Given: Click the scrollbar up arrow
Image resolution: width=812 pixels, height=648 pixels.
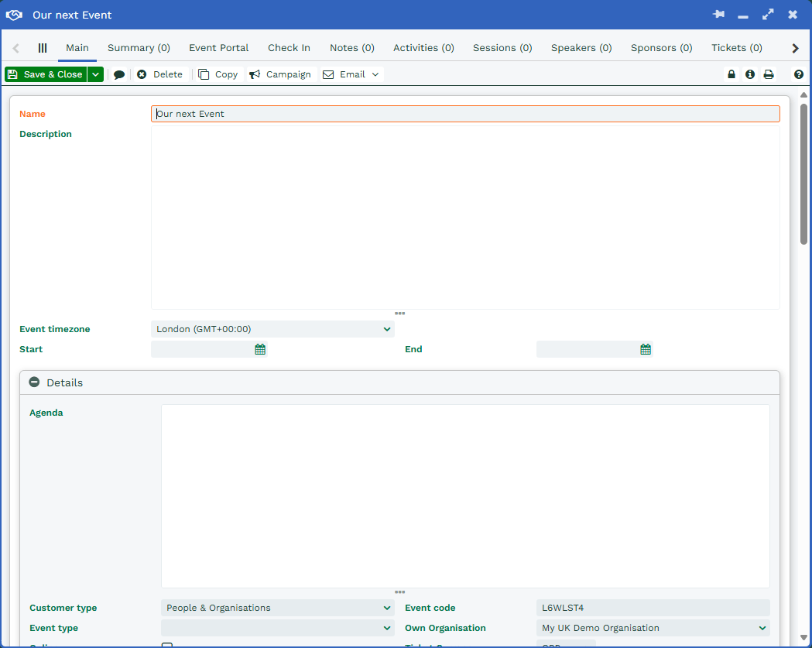Looking at the screenshot, I should coord(803,94).
